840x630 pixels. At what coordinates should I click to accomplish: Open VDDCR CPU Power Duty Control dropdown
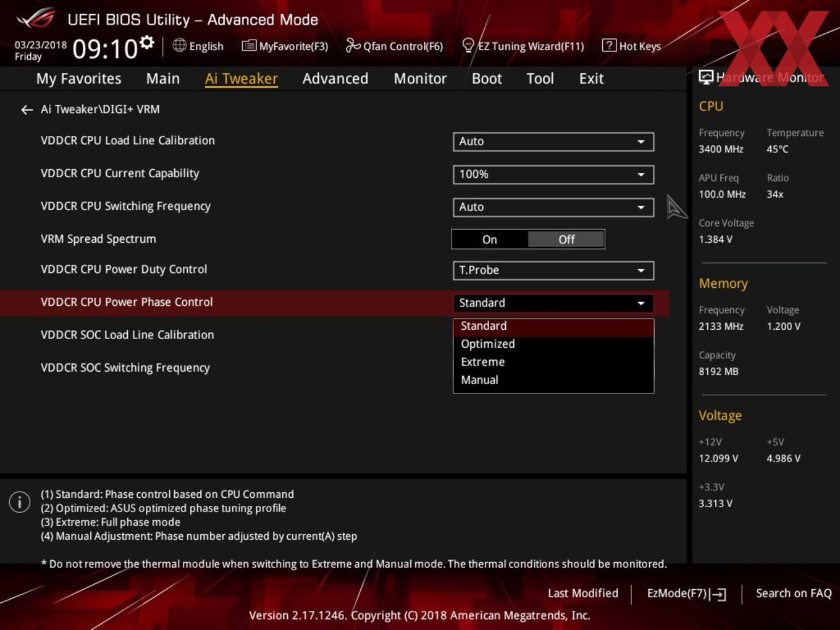point(553,271)
